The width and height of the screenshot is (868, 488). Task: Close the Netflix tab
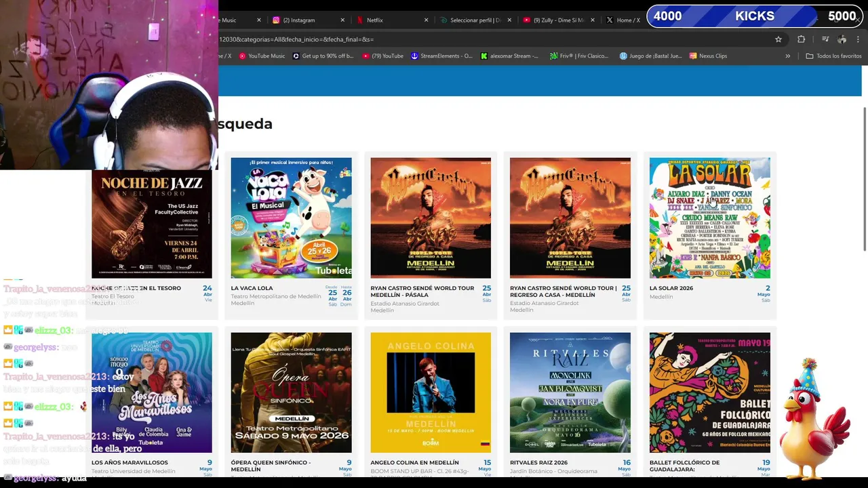pyautogui.click(x=426, y=20)
